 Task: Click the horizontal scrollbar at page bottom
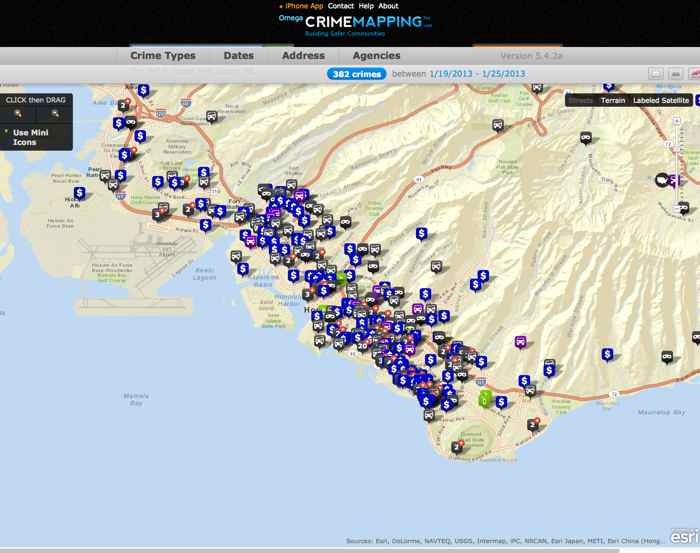310,550
